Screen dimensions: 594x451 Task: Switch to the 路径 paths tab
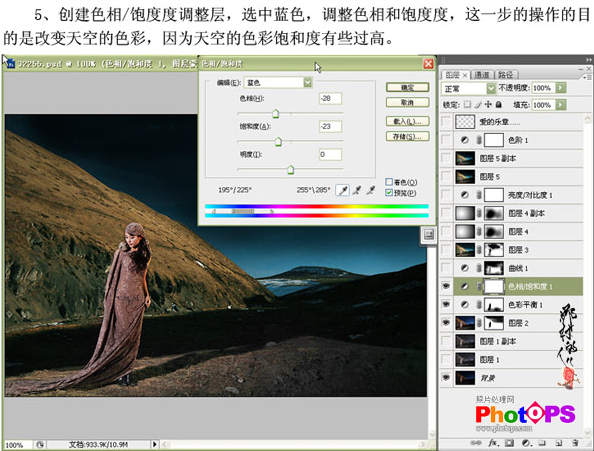click(505, 75)
